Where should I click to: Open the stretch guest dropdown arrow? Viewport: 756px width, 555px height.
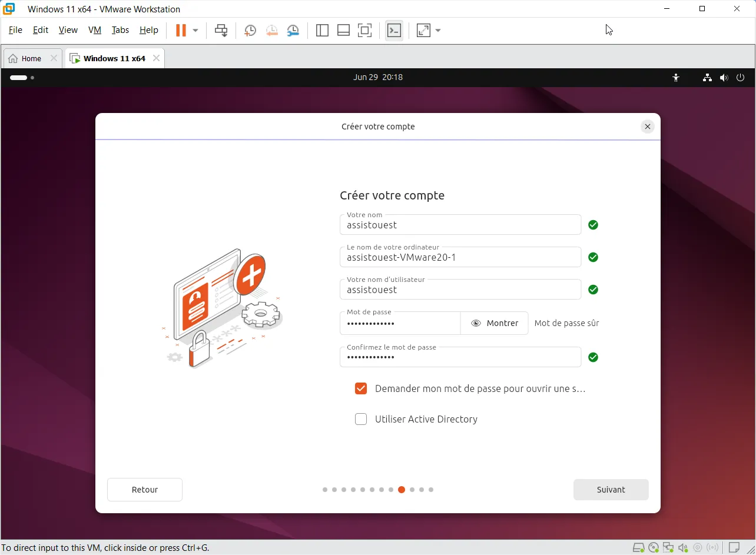[x=438, y=31]
